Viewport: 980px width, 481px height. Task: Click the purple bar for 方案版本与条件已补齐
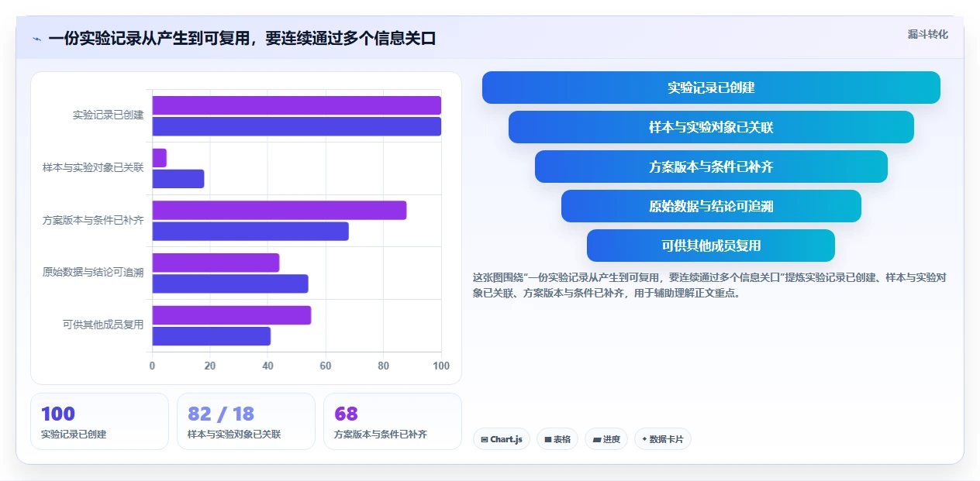click(x=279, y=211)
